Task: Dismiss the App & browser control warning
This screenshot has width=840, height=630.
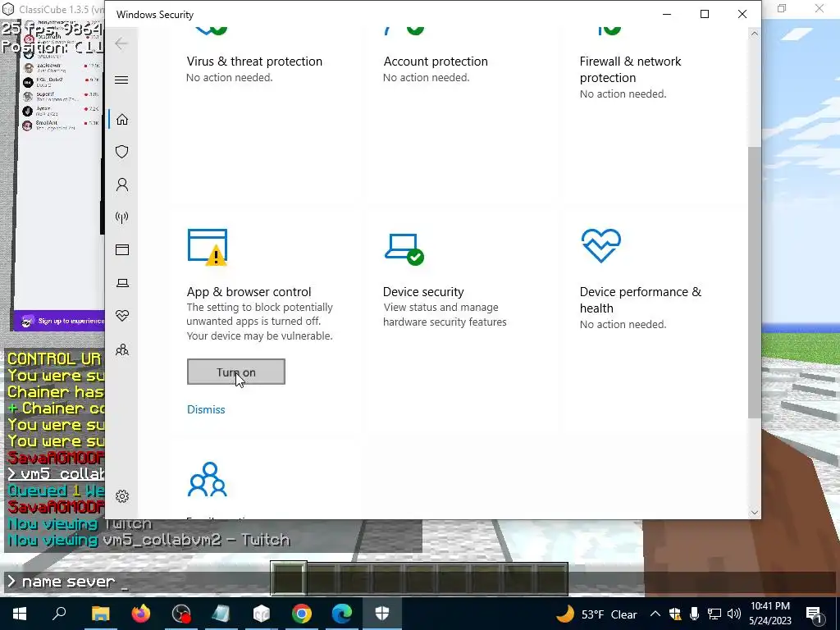Action: [206, 409]
